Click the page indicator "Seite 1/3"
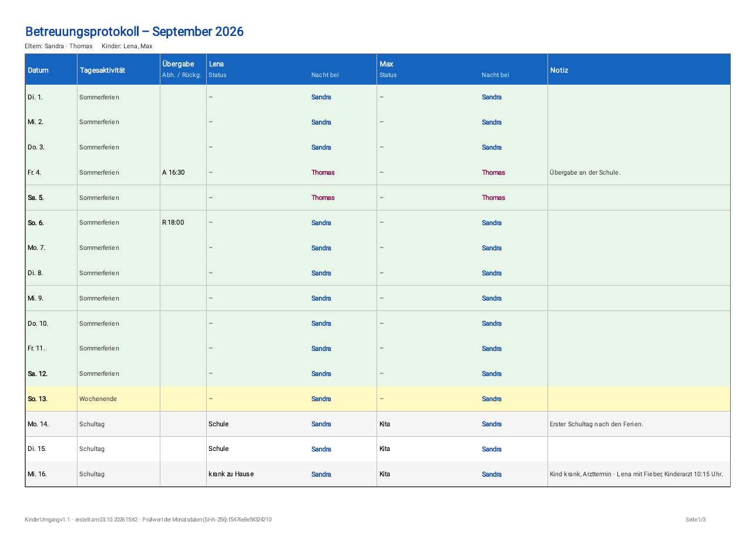 click(x=695, y=520)
